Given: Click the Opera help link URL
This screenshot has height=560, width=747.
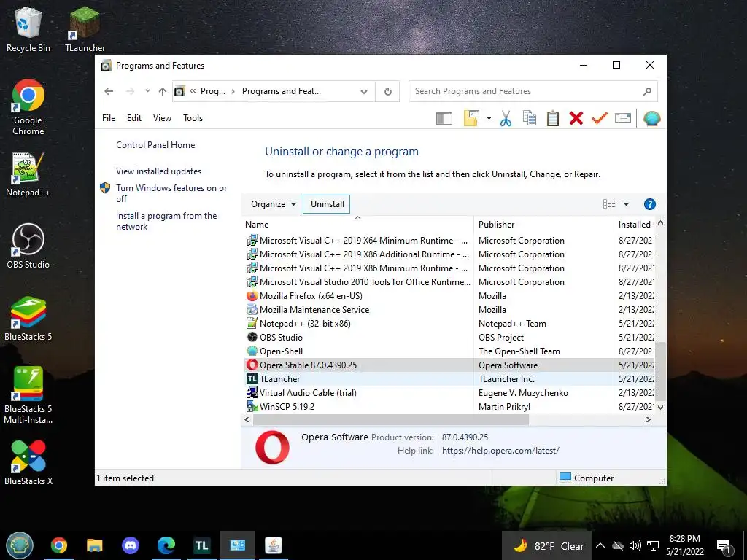Looking at the screenshot, I should [x=500, y=451].
